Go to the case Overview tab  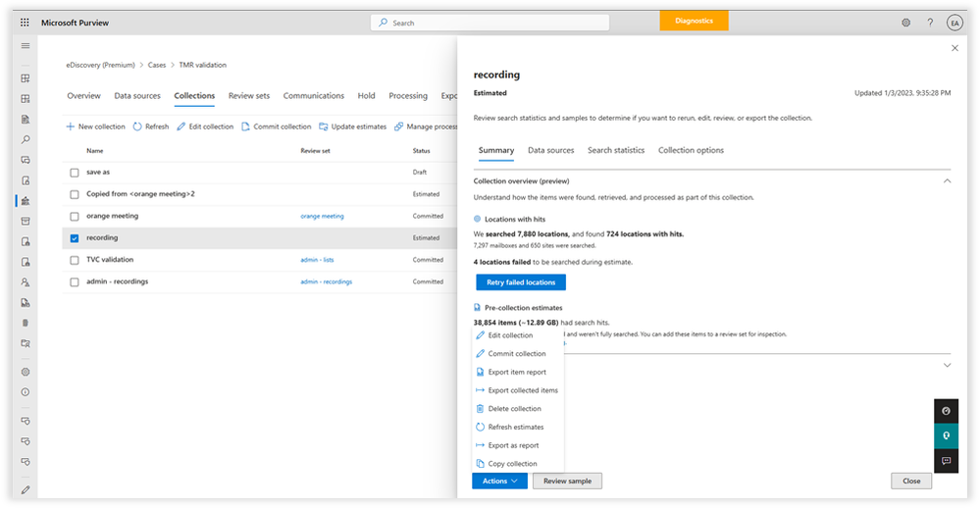tap(83, 95)
